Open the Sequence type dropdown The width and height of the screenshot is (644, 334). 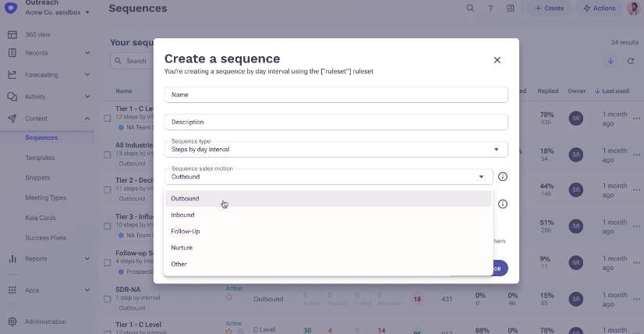[336, 149]
